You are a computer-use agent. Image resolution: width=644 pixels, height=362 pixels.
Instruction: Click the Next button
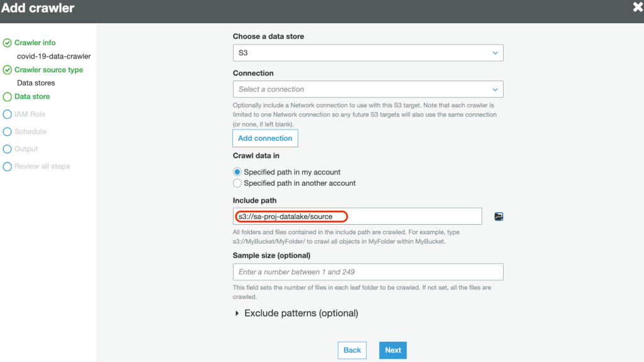point(393,350)
